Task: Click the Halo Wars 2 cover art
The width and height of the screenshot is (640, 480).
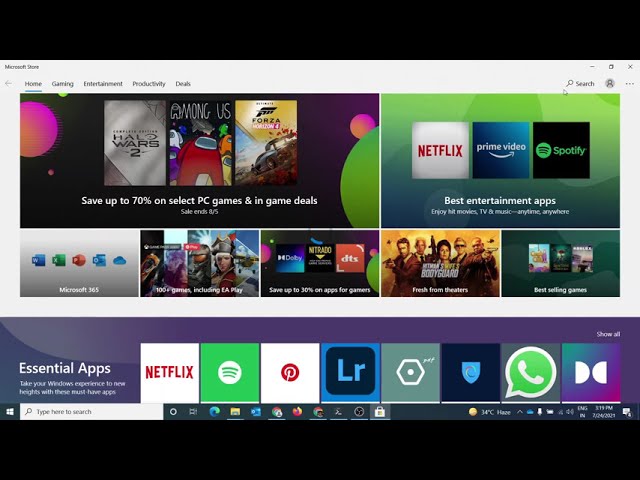Action: click(135, 143)
